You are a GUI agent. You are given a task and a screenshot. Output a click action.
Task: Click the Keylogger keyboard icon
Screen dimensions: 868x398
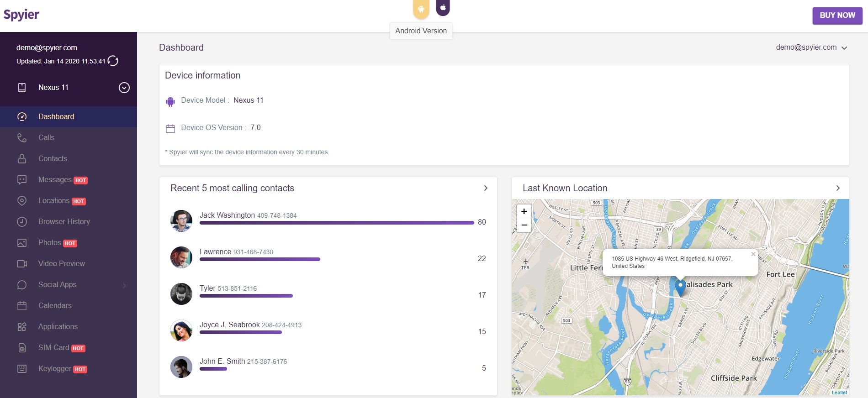tap(22, 369)
